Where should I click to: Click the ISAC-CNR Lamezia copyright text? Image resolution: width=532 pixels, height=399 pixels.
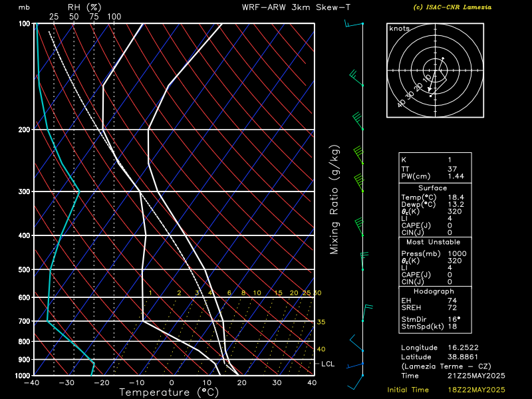[x=452, y=7]
